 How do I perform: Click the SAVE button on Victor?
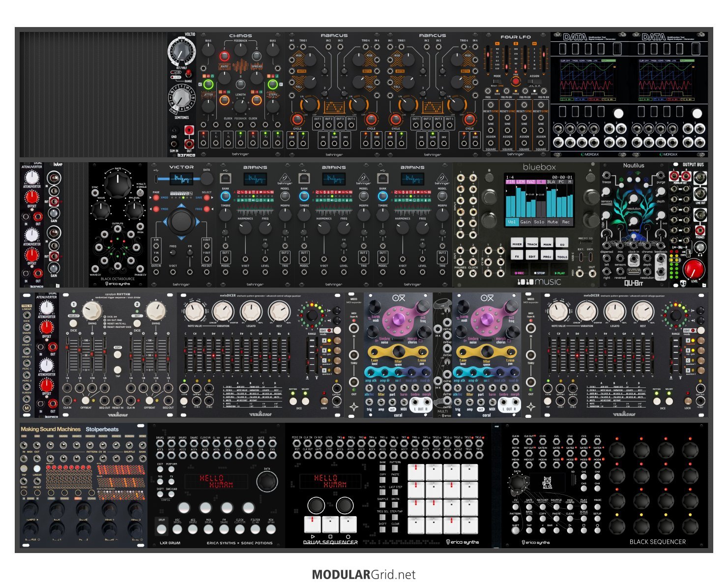[x=207, y=197]
